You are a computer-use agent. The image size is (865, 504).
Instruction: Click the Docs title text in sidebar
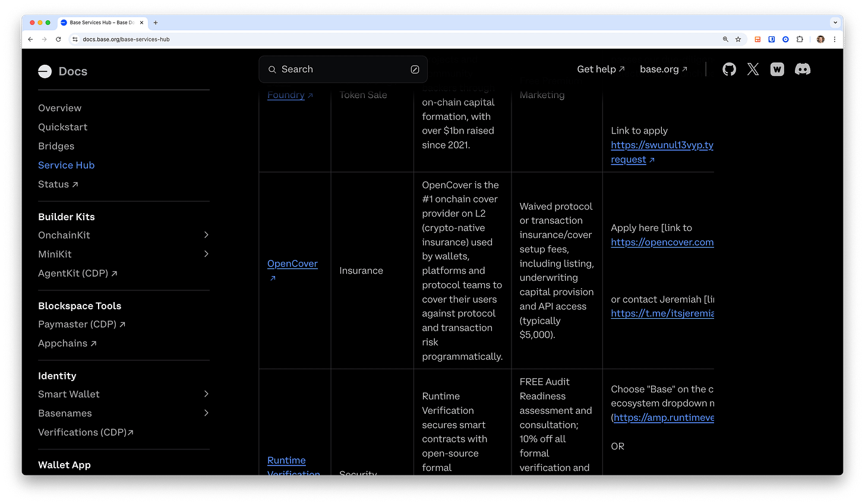point(73,71)
